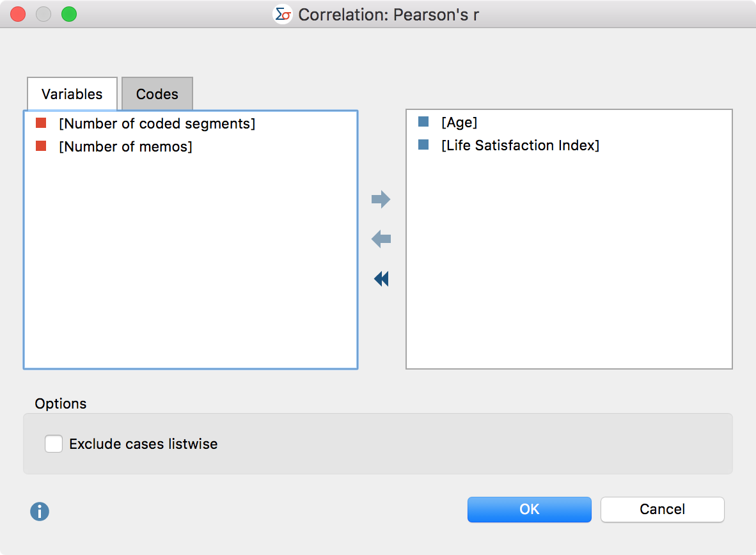Select the Variables tab
The image size is (756, 555).
72,94
